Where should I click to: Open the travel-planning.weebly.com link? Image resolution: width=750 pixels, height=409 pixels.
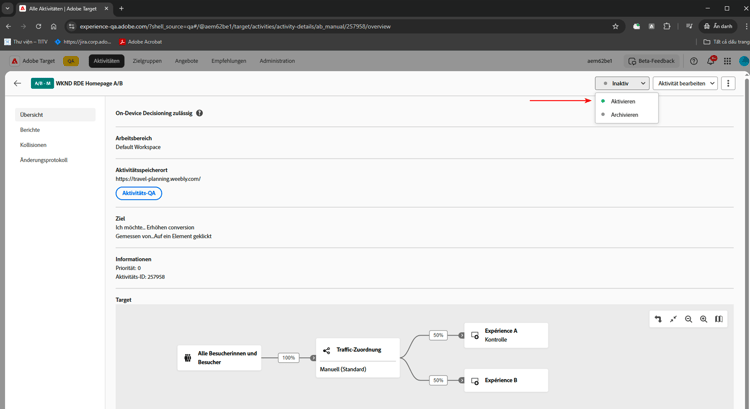tap(158, 179)
